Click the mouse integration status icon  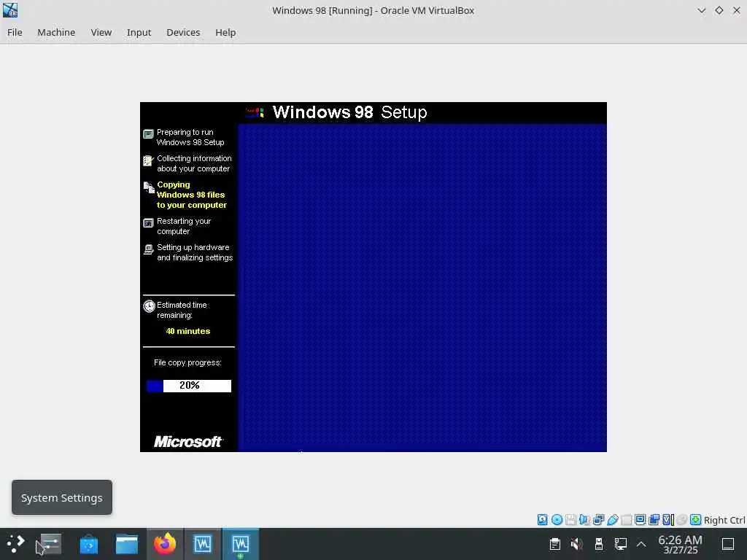coord(682,519)
